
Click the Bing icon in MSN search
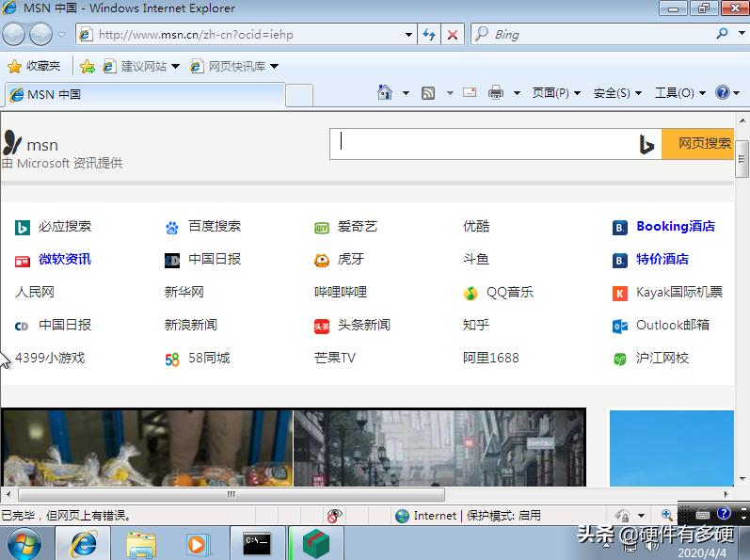[646, 144]
